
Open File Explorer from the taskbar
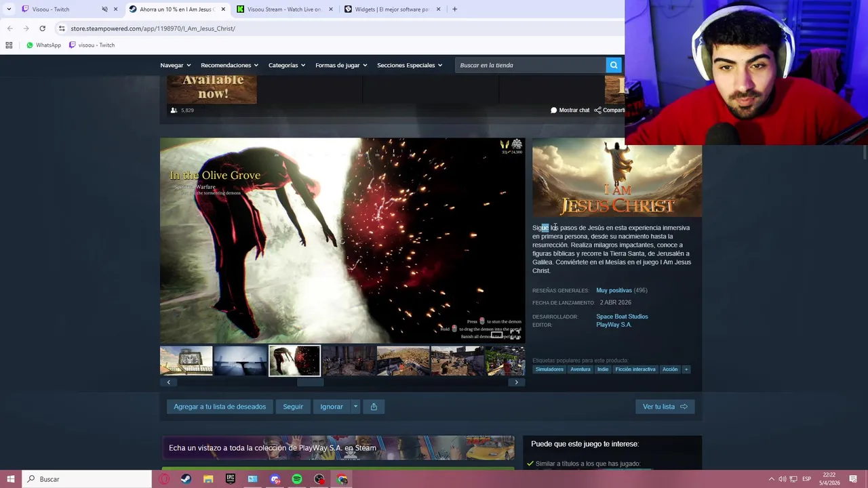pyautogui.click(x=208, y=479)
